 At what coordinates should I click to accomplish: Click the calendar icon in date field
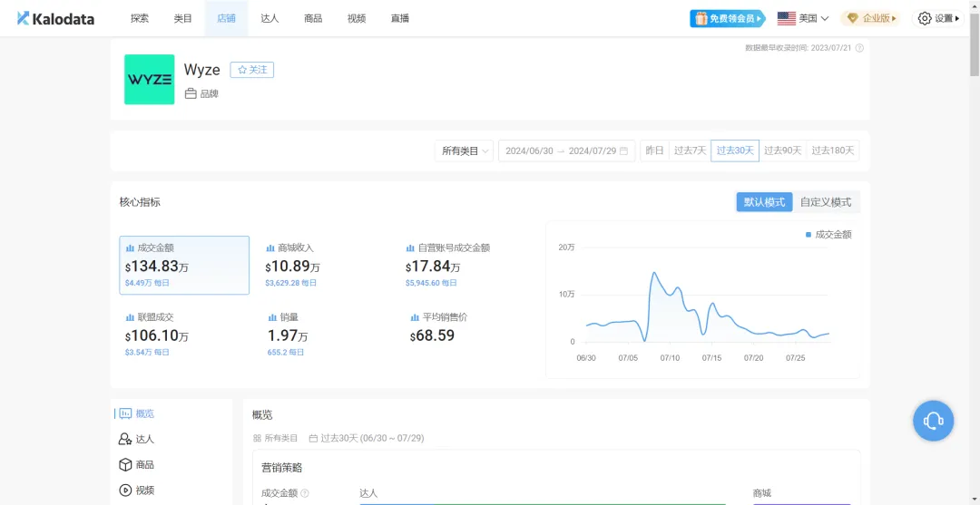[623, 151]
